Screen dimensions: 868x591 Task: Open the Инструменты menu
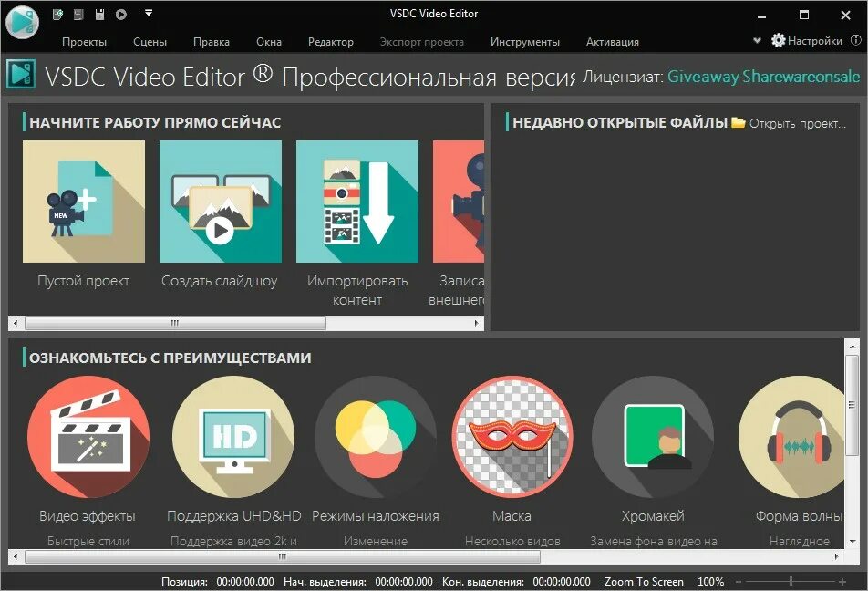(x=525, y=42)
